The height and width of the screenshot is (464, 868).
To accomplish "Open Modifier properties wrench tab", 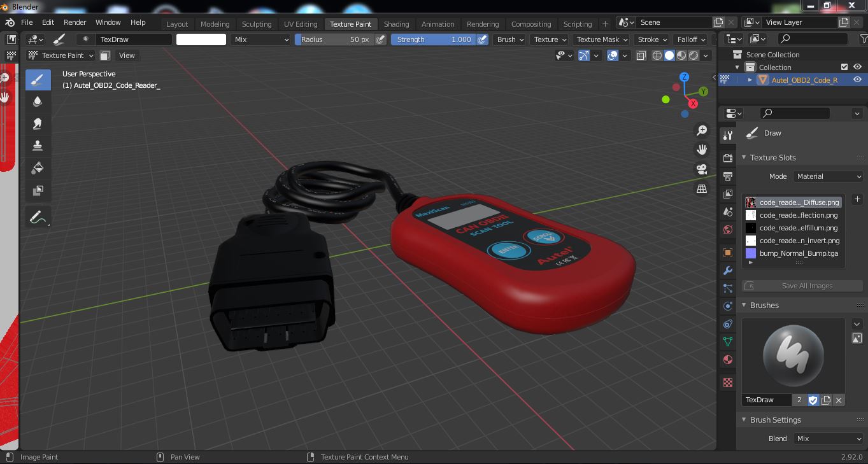I will point(728,271).
